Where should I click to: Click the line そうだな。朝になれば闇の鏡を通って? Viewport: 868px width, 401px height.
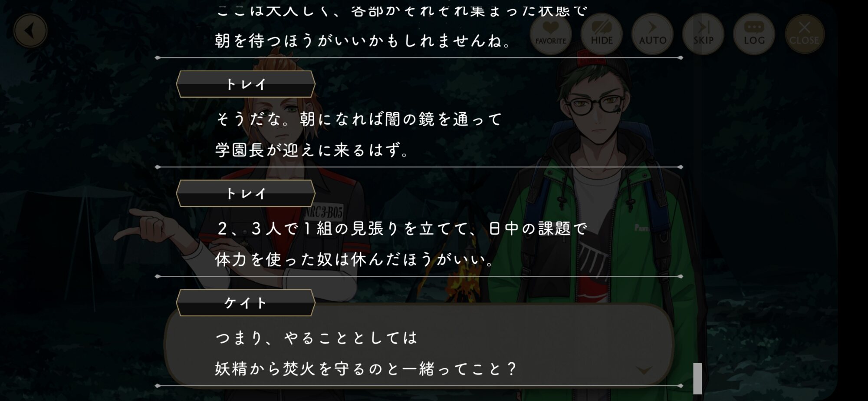[358, 119]
